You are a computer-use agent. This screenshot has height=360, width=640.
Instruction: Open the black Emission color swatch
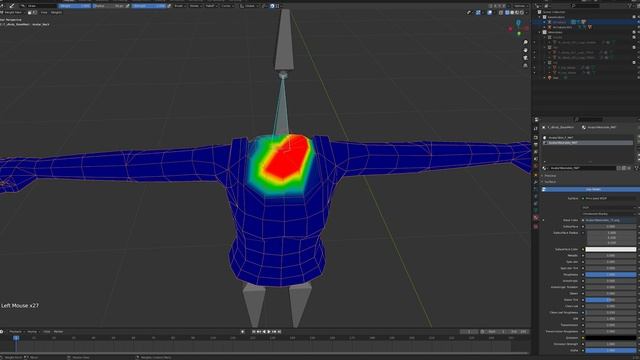tap(611, 338)
